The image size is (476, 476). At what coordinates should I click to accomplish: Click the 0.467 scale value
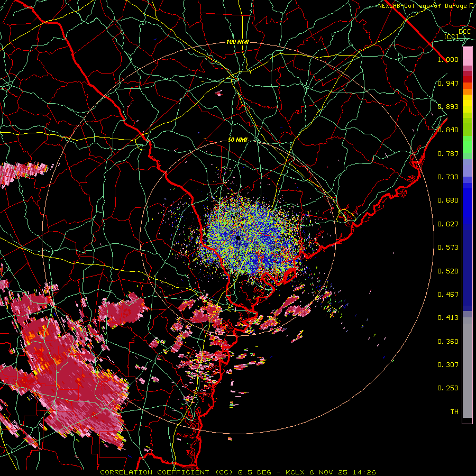coord(448,295)
